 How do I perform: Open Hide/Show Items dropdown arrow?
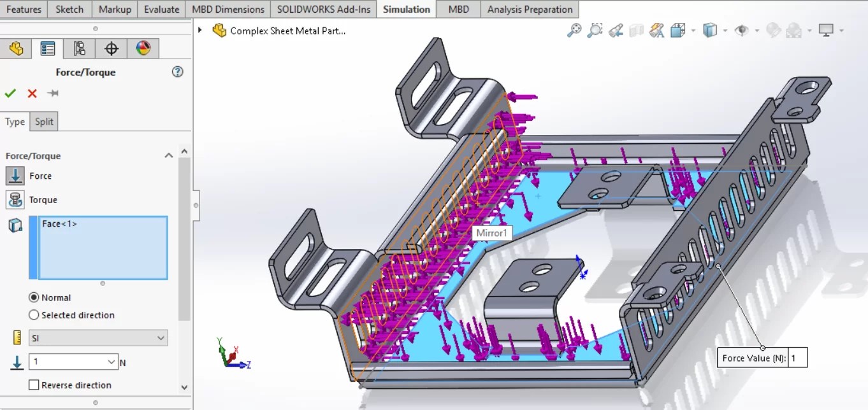[756, 31]
